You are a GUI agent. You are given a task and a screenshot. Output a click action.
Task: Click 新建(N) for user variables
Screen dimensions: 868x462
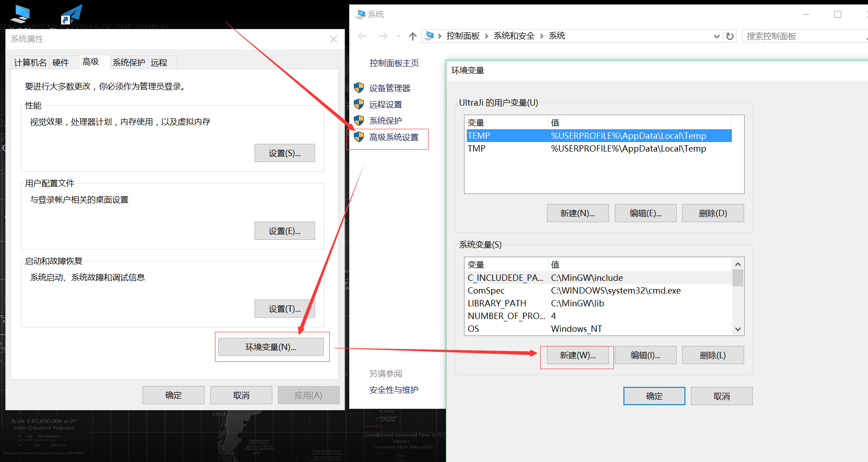point(577,213)
